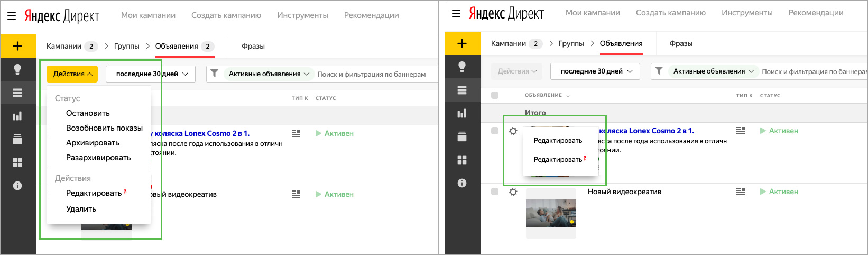Click the first Редактировать item in the gear popup
The height and width of the screenshot is (255, 868).
tap(558, 141)
